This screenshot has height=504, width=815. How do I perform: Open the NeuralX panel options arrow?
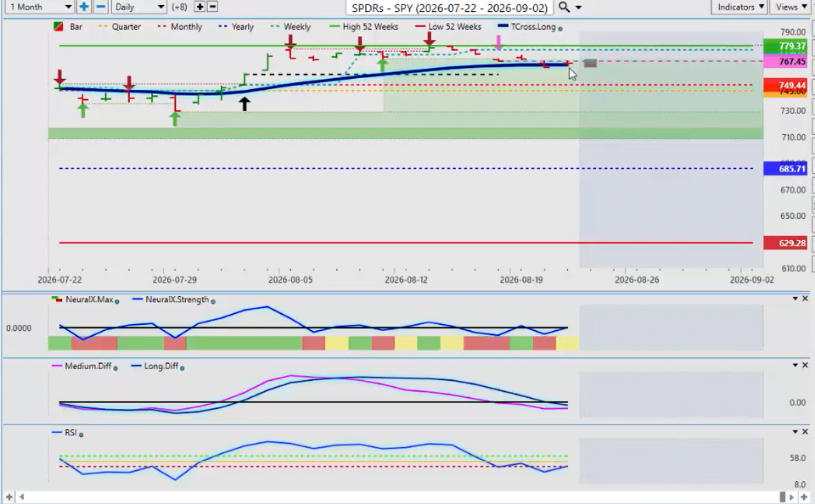tap(795, 299)
